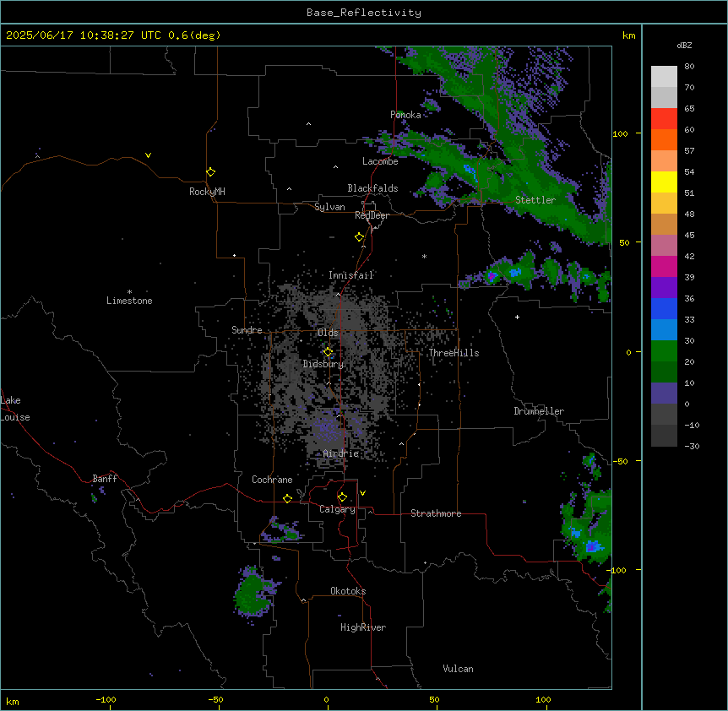Screen dimensions: 728x711
Task: Click the 50 tick on the right axis
Action: coord(624,242)
